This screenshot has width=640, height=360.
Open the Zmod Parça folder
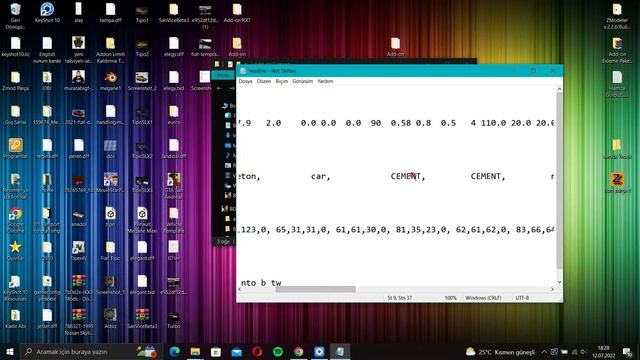click(x=15, y=81)
